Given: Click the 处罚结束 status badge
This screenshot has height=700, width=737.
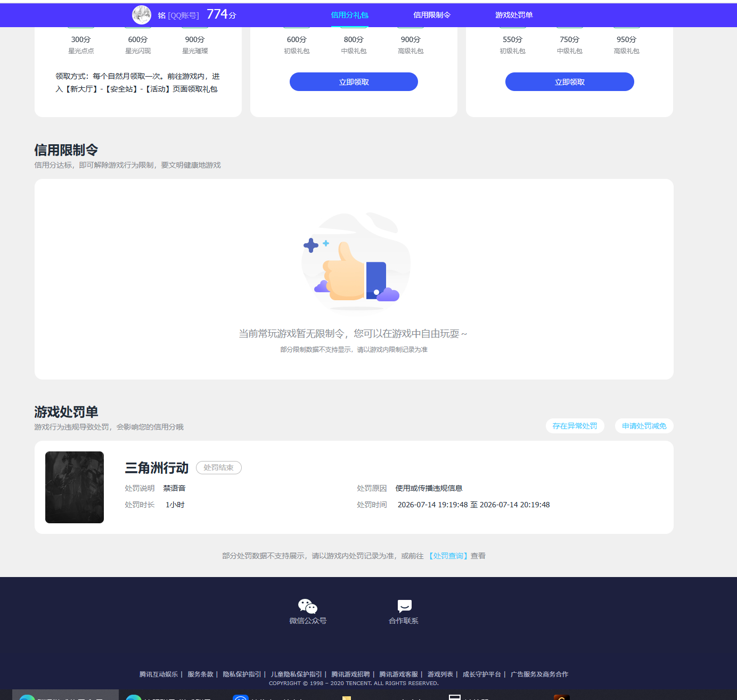Looking at the screenshot, I should [219, 467].
